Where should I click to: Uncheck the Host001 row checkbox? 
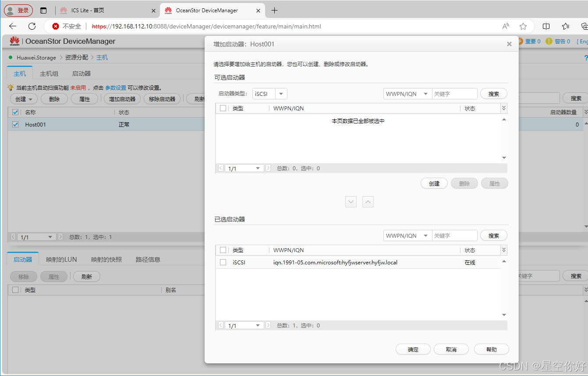click(x=15, y=124)
